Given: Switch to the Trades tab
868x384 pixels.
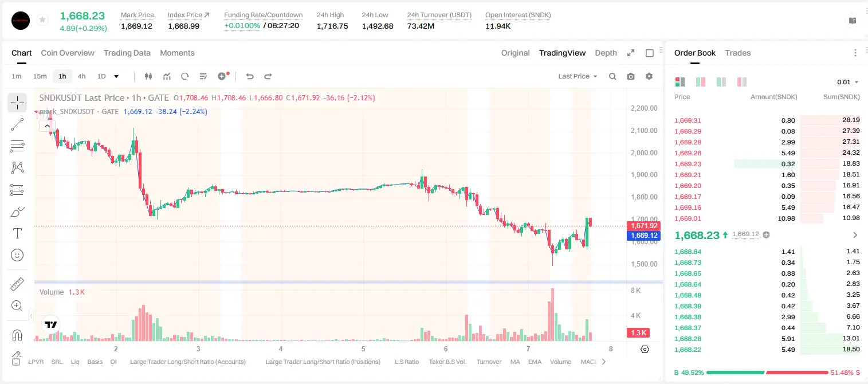Looking at the screenshot, I should [x=737, y=53].
